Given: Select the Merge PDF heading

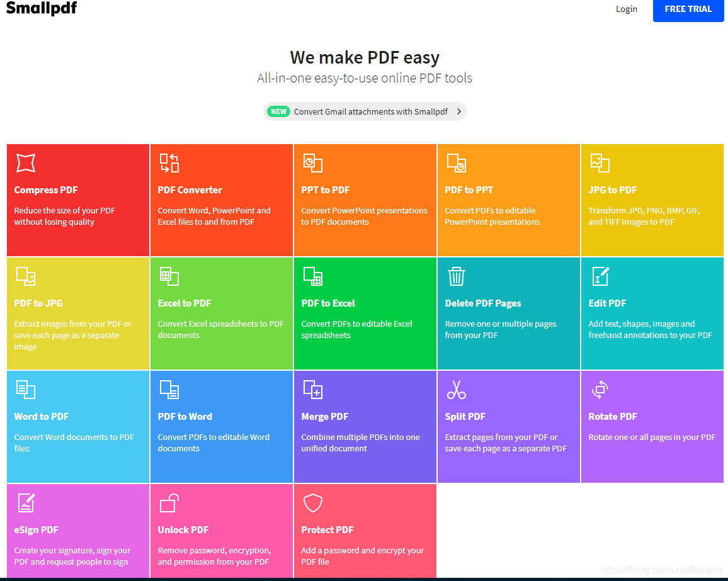Looking at the screenshot, I should click(324, 416).
